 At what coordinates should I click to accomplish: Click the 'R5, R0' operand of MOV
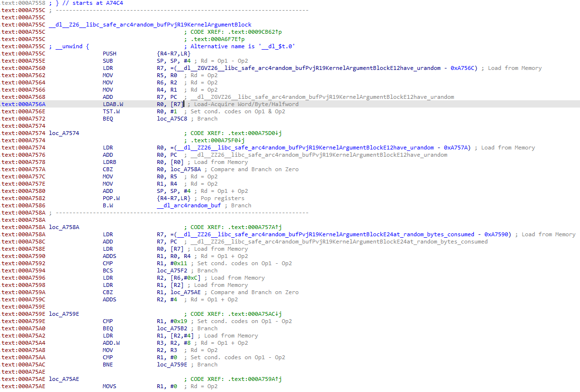pos(167,75)
